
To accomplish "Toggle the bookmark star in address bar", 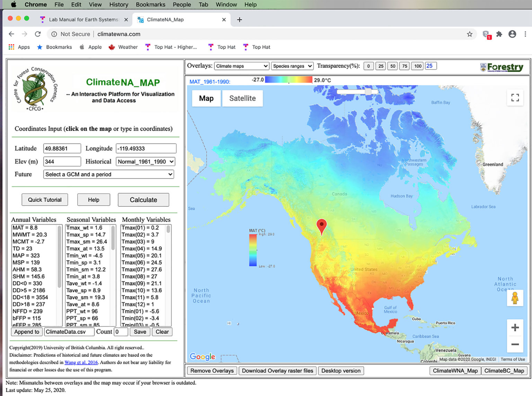I will (470, 34).
